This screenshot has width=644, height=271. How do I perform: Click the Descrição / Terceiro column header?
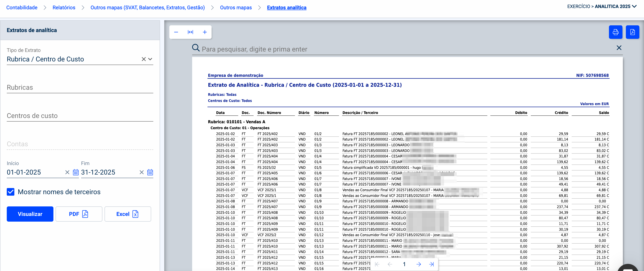[x=360, y=113]
